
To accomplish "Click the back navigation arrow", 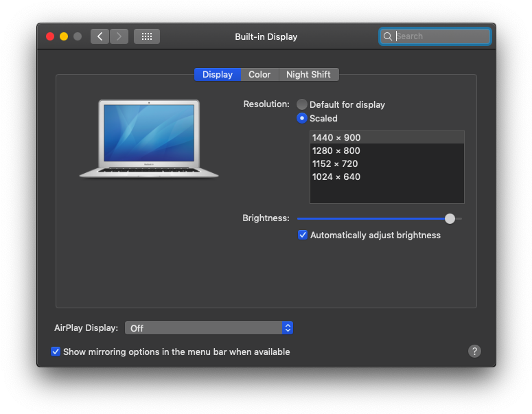I will (100, 36).
